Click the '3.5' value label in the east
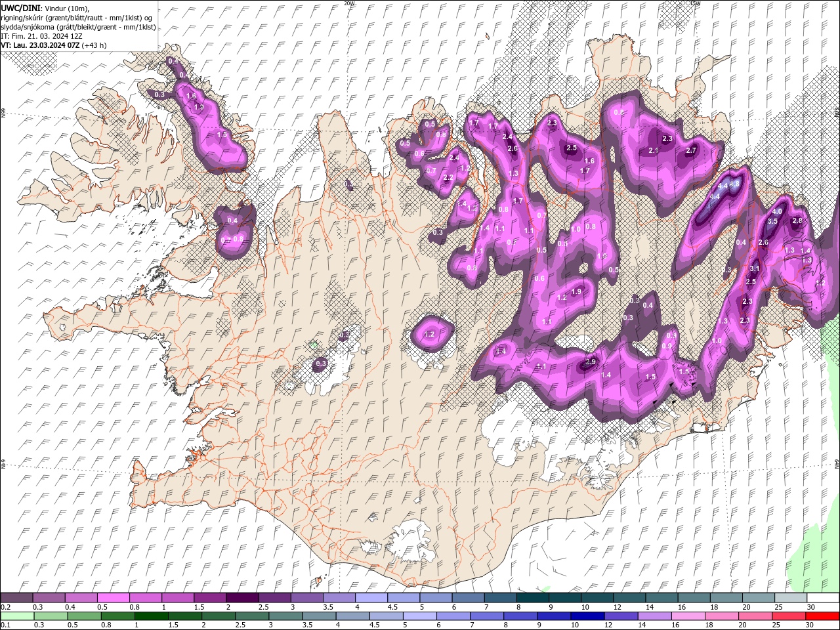 (772, 221)
